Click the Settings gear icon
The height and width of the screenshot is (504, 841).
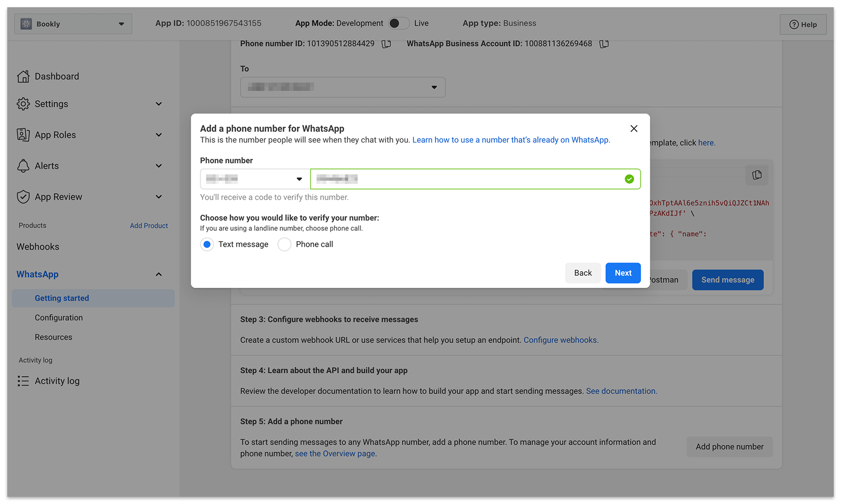coord(23,104)
